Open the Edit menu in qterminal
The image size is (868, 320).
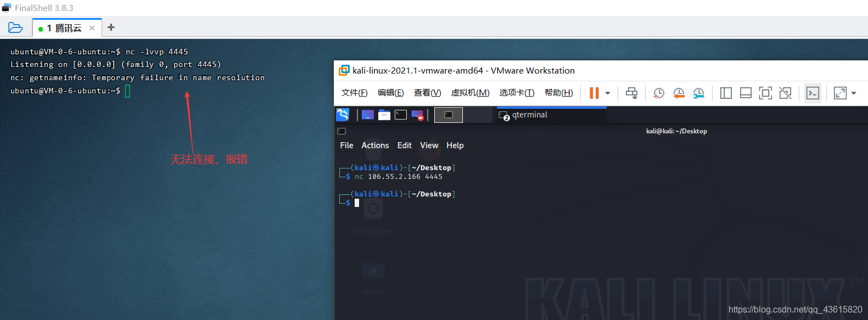coord(405,145)
